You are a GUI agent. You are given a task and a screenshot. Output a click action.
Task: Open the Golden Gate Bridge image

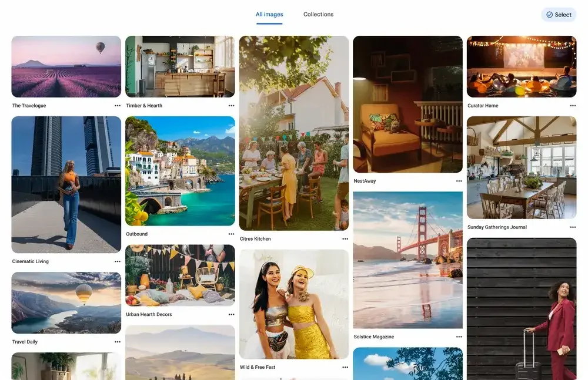pyautogui.click(x=407, y=260)
